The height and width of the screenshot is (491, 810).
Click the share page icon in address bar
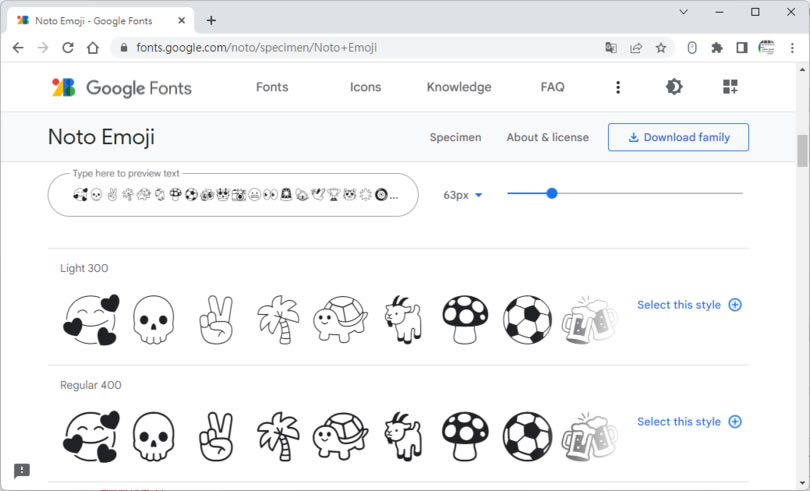point(636,47)
